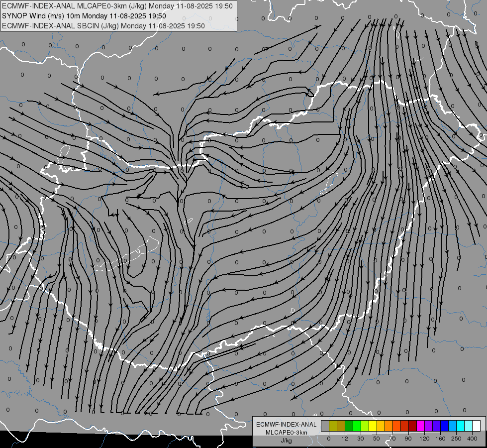
Task: Choose the dark maroon-red swatch
Action: click(413, 426)
